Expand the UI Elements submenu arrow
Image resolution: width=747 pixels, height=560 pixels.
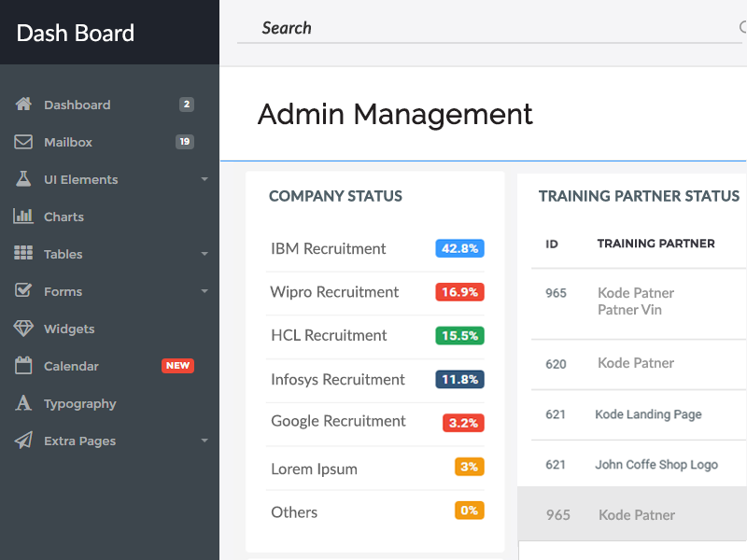(204, 179)
